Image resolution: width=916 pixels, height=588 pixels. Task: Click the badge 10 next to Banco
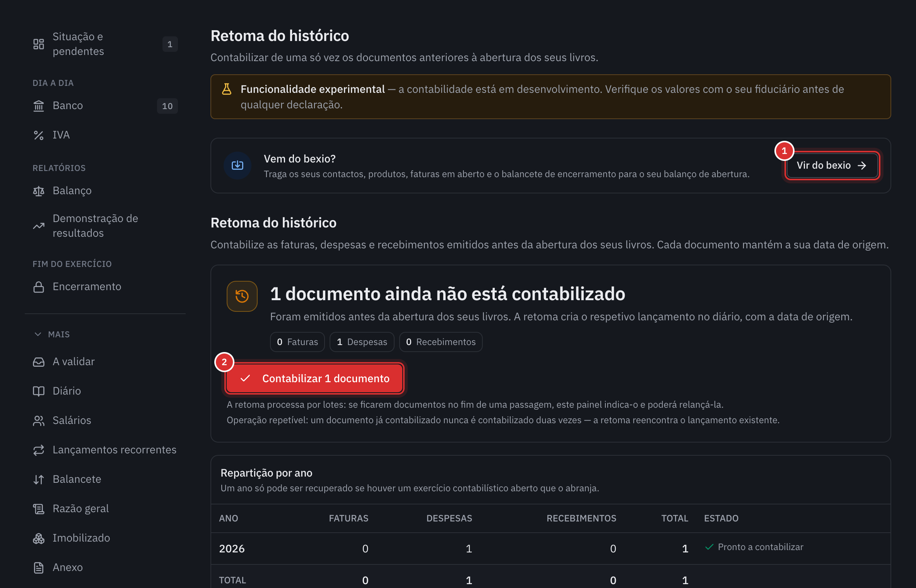tap(167, 106)
